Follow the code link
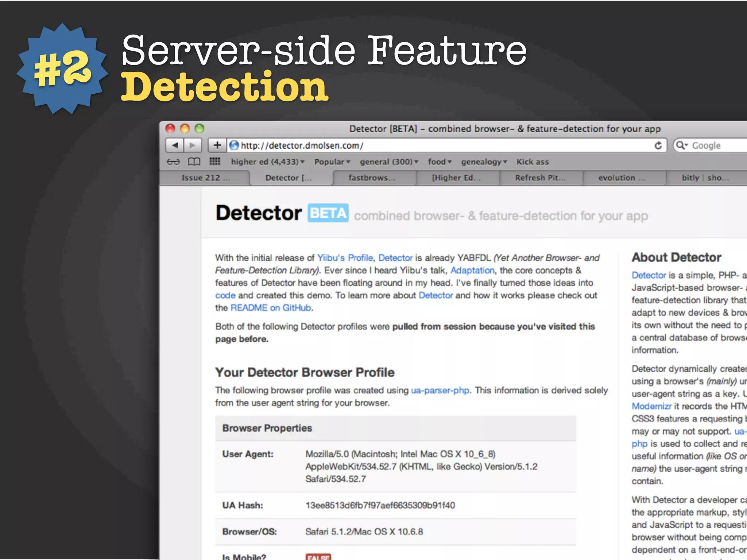The image size is (747, 560). 225,295
